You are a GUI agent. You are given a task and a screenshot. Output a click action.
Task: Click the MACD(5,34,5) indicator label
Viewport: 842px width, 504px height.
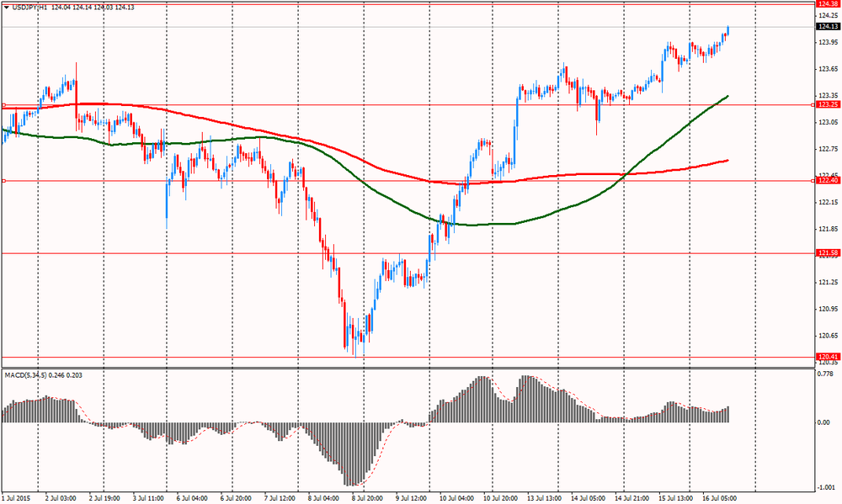coord(44,375)
